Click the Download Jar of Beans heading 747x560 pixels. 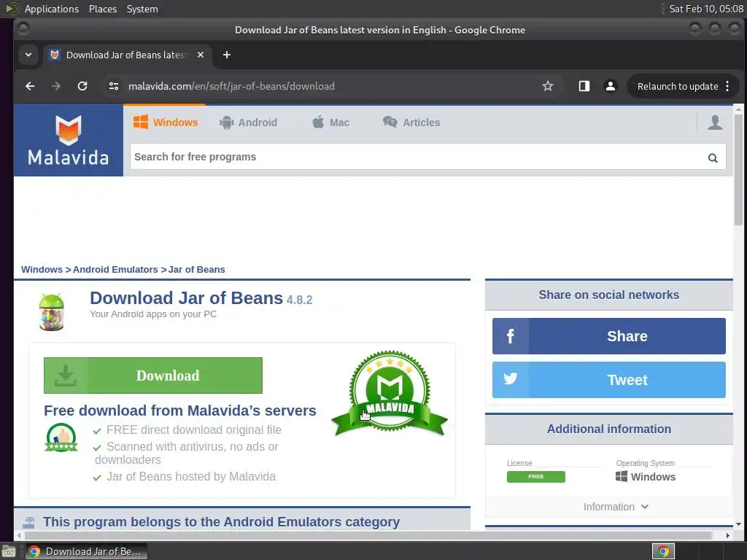[186, 298]
